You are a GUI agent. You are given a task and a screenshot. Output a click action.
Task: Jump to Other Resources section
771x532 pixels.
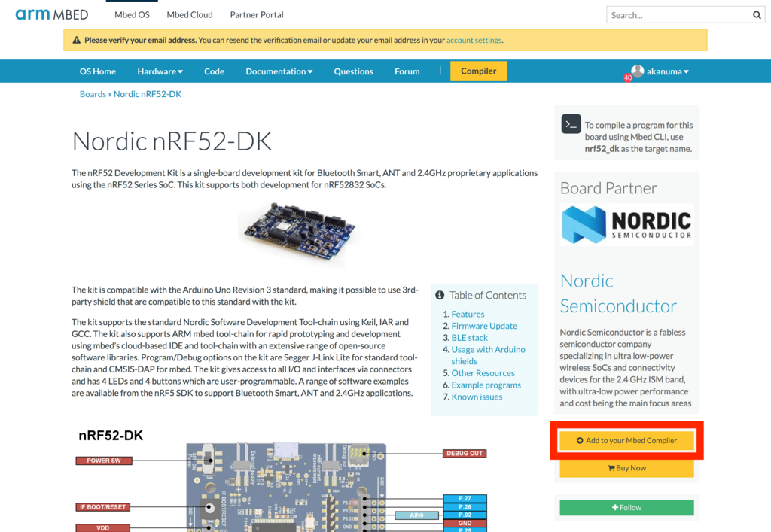pos(483,372)
